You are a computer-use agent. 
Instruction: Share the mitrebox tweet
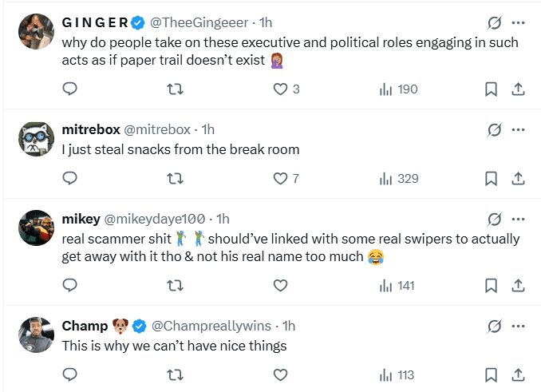point(517,178)
